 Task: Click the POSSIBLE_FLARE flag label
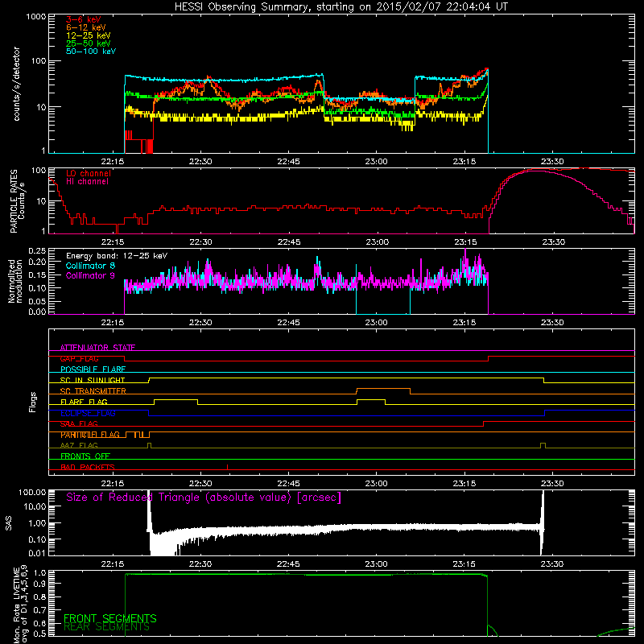tap(93, 369)
